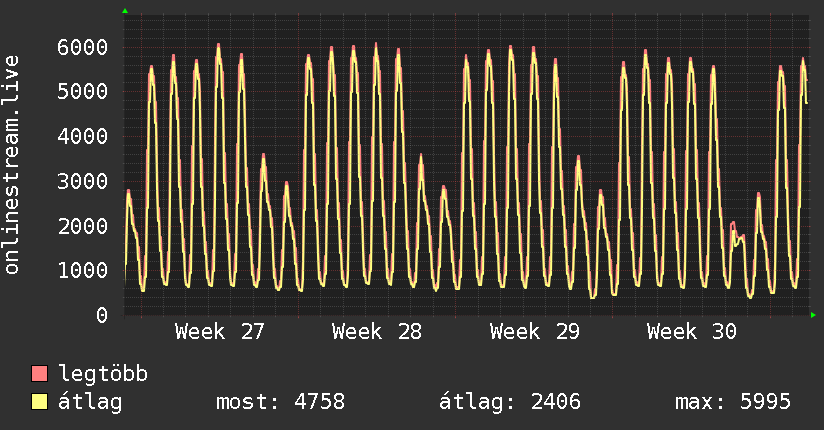Click the 1000 y-axis label
Screen dimensions: 824x430
83,271
